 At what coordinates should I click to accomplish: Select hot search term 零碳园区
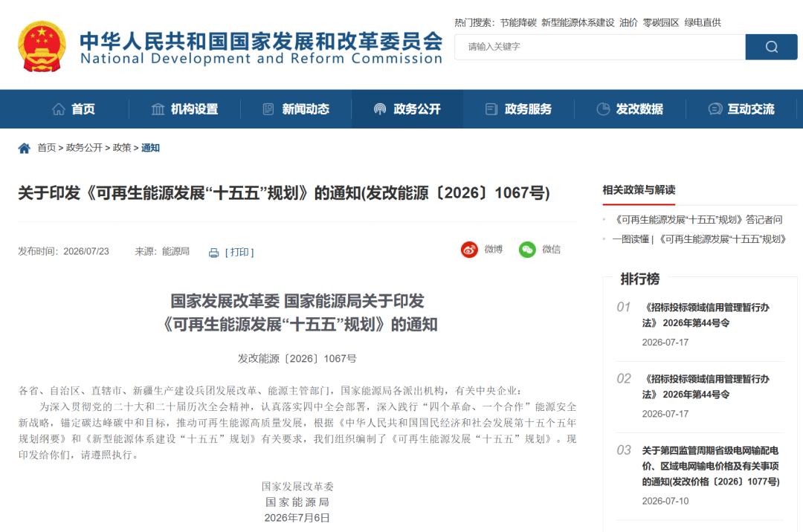[661, 22]
